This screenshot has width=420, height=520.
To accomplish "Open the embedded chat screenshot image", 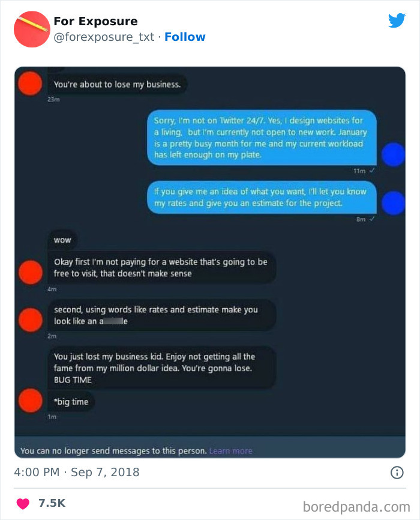I will [x=210, y=262].
